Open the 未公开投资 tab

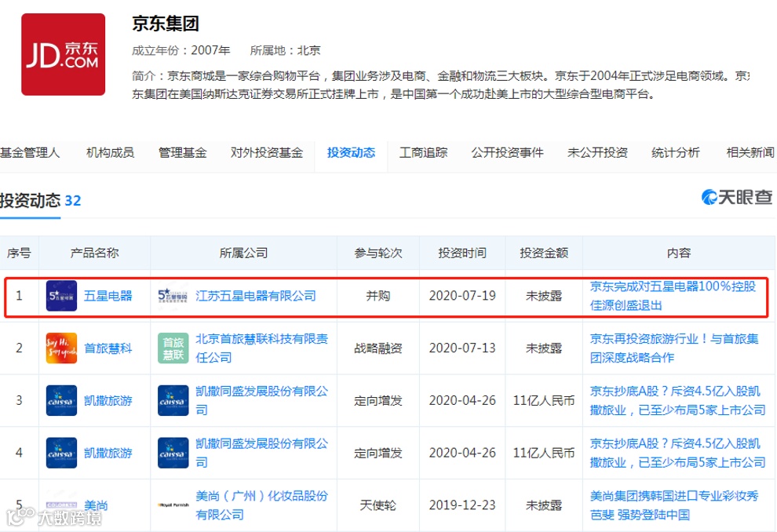[x=597, y=152]
